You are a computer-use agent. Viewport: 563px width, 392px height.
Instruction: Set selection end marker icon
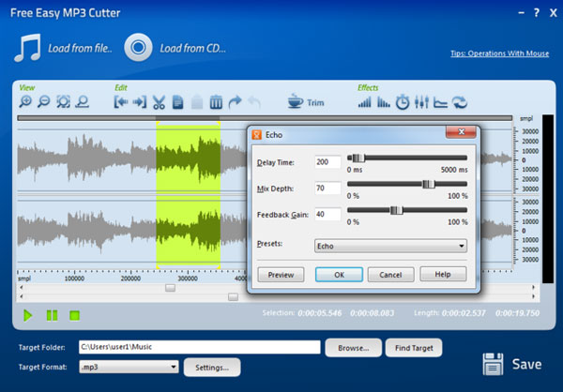point(139,102)
